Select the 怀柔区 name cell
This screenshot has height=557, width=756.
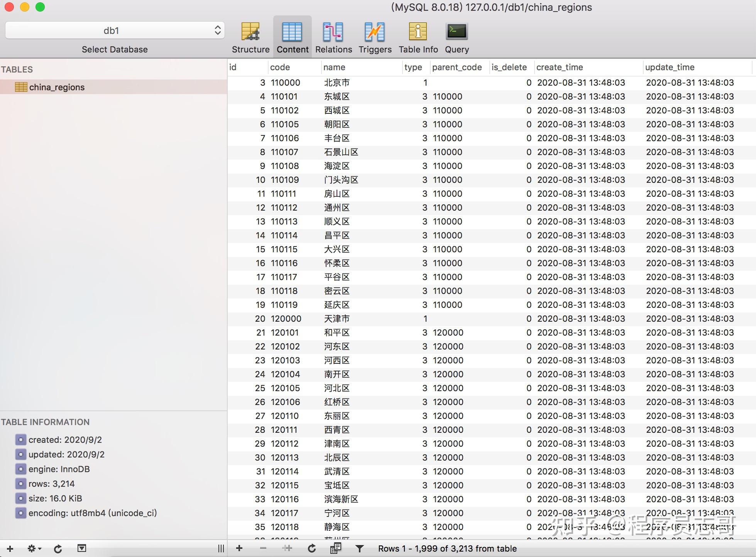pyautogui.click(x=337, y=263)
